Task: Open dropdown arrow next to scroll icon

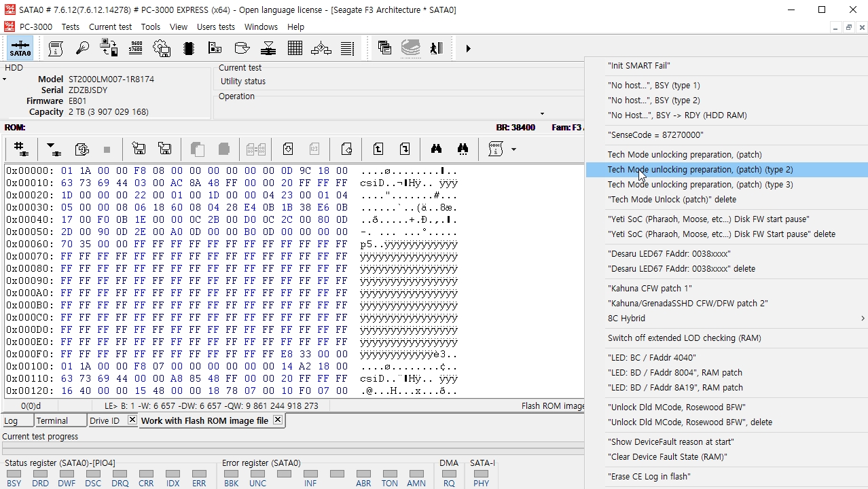Action: coord(513,149)
